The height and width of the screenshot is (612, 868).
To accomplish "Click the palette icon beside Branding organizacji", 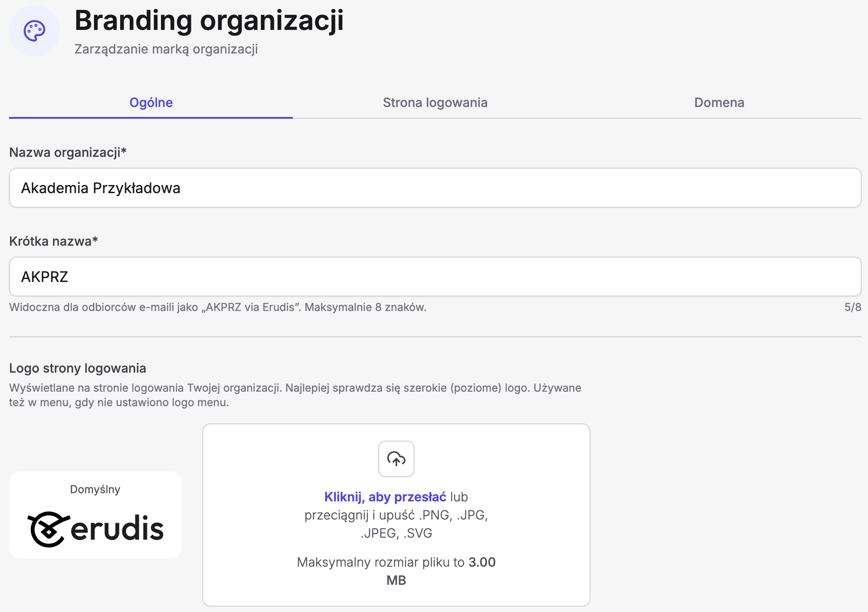I will pos(34,31).
